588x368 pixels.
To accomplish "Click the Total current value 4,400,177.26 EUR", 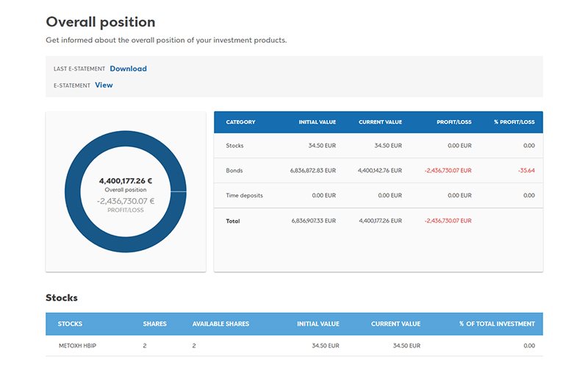I will coord(379,221).
